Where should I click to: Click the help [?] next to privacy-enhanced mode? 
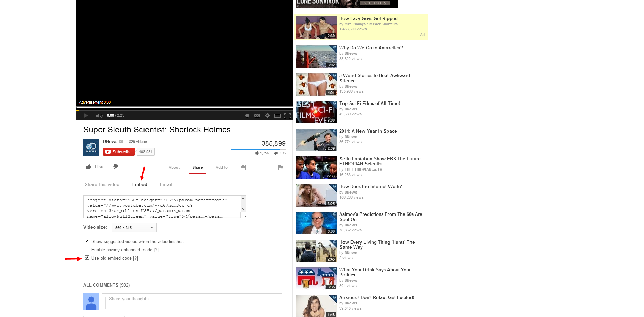click(x=156, y=250)
